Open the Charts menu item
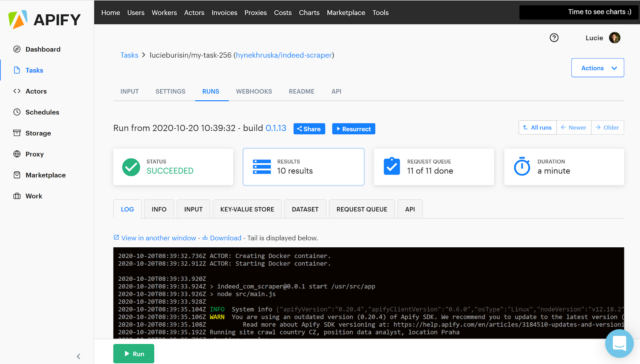 click(309, 13)
